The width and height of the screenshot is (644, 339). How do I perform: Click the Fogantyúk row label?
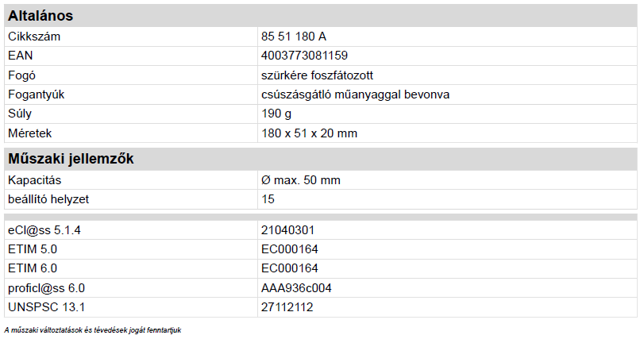(36, 94)
